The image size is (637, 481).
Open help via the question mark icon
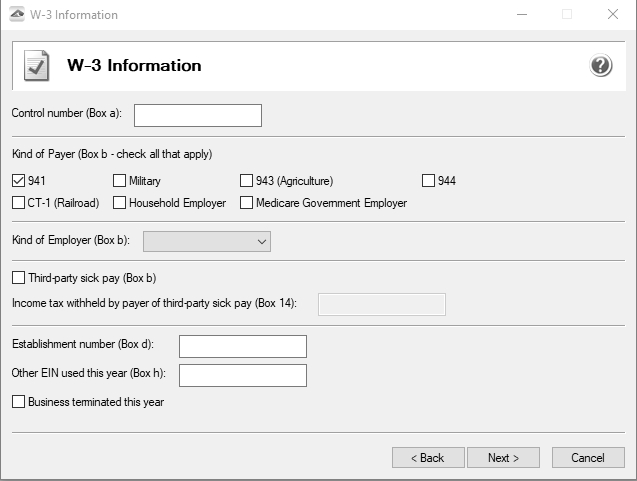click(x=600, y=65)
